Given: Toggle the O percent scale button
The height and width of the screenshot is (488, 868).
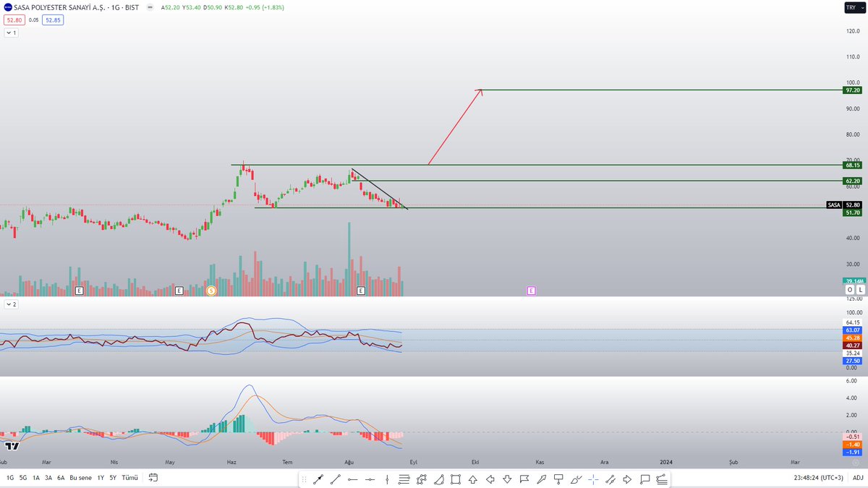Looking at the screenshot, I should (849, 290).
